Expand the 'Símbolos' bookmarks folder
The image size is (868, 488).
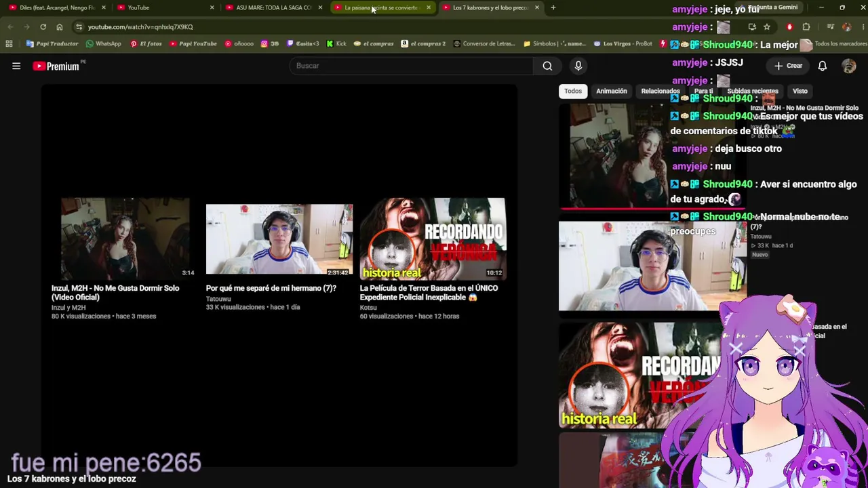(554, 44)
